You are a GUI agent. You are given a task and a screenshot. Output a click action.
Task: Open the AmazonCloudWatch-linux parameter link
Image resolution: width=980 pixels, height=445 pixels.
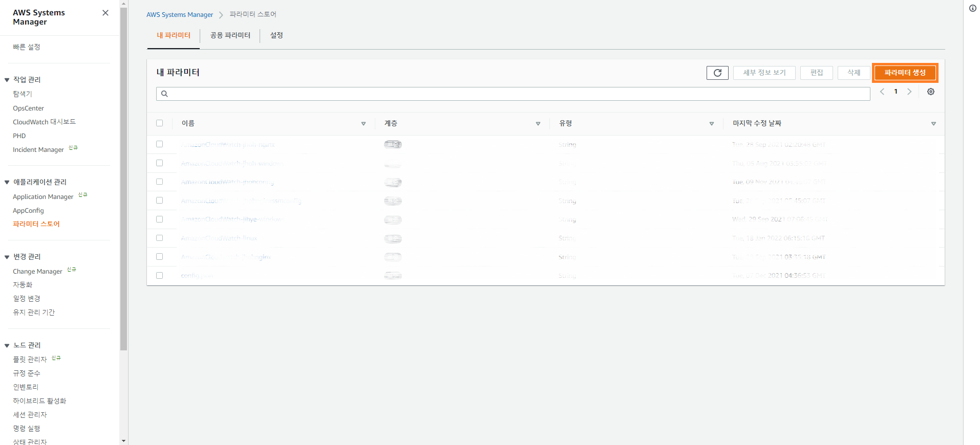(219, 238)
